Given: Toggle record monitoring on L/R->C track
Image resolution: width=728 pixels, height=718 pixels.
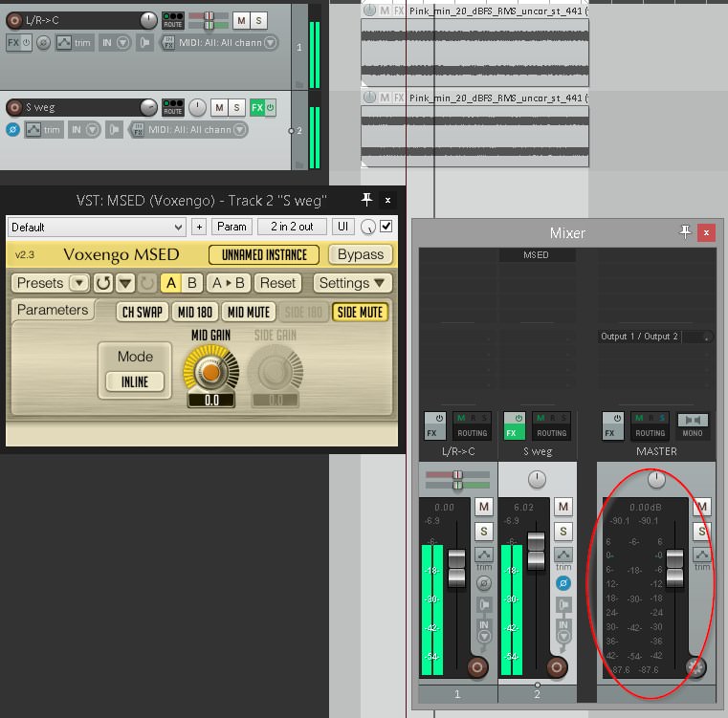Looking at the screenshot, I should click(144, 43).
